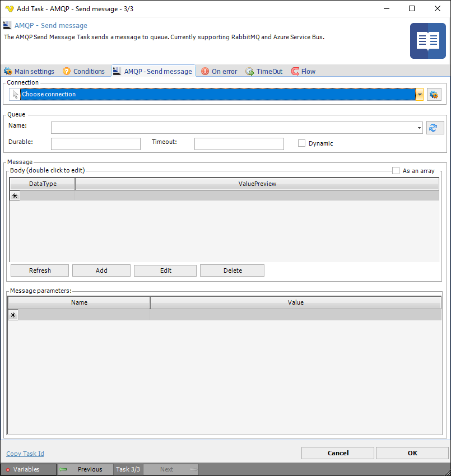Click the large blue book help icon
The width and height of the screenshot is (451, 476).
click(x=427, y=41)
